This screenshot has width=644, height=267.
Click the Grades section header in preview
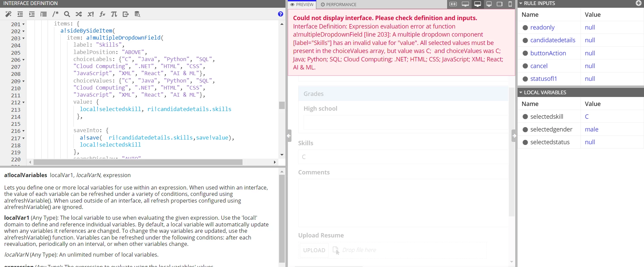point(403,94)
